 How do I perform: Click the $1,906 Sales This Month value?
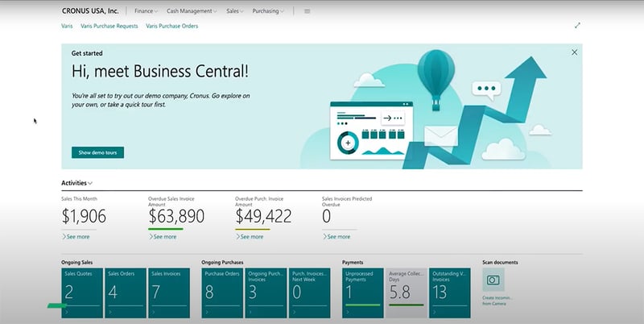pos(84,216)
